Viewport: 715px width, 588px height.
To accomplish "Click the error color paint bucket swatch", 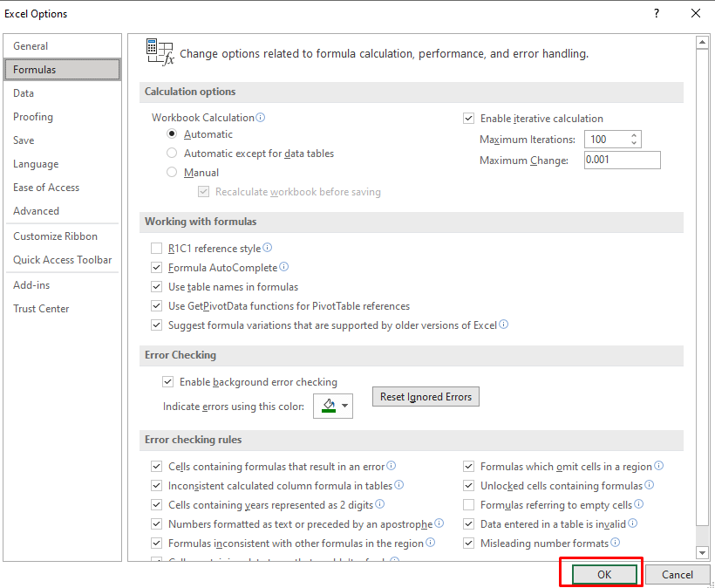I will (x=328, y=406).
